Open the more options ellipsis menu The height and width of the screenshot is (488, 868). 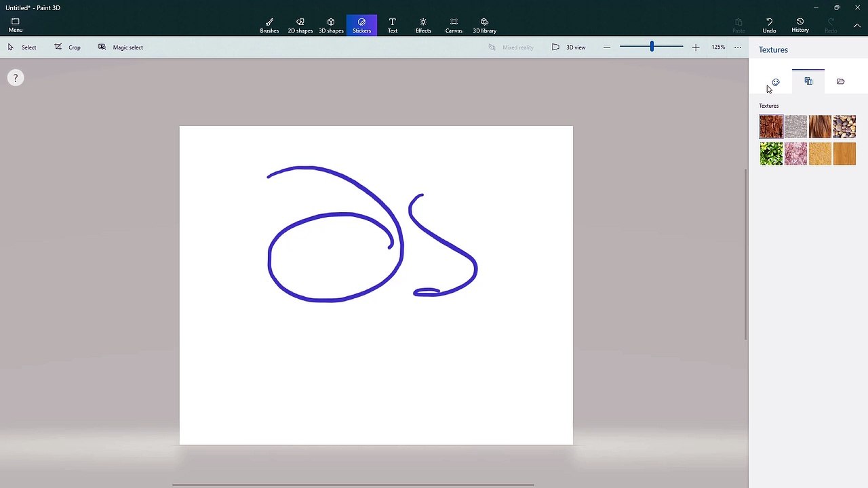[x=738, y=47]
